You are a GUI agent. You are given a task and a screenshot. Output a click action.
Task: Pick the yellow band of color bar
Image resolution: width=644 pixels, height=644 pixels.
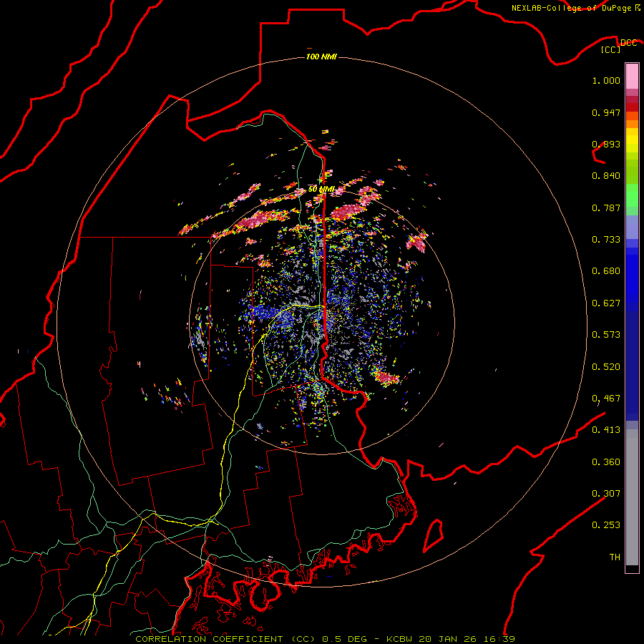click(x=632, y=140)
